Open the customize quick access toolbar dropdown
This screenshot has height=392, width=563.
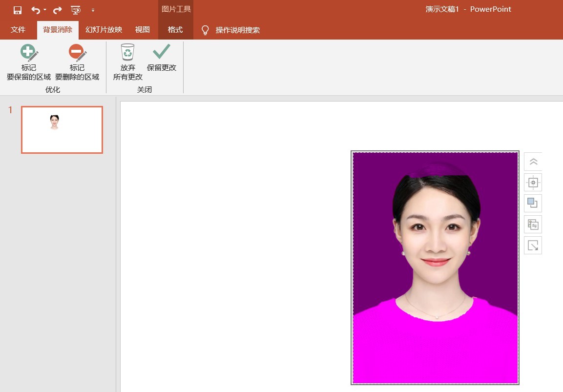click(x=93, y=9)
